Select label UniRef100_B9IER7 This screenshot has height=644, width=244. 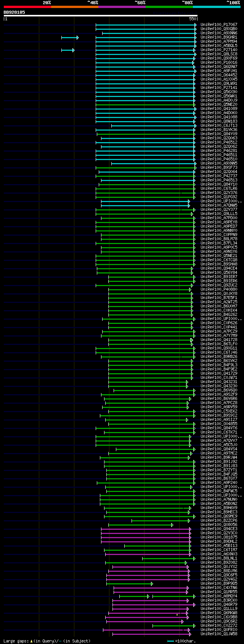pos(219,277)
